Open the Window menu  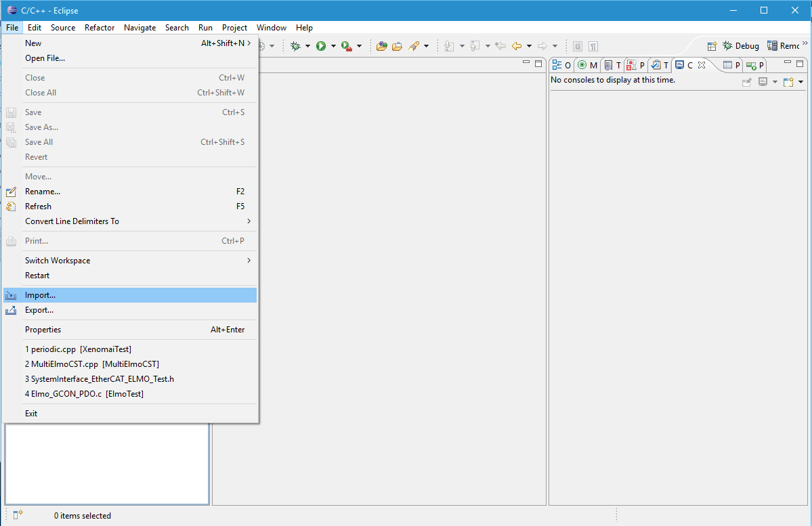[272, 28]
